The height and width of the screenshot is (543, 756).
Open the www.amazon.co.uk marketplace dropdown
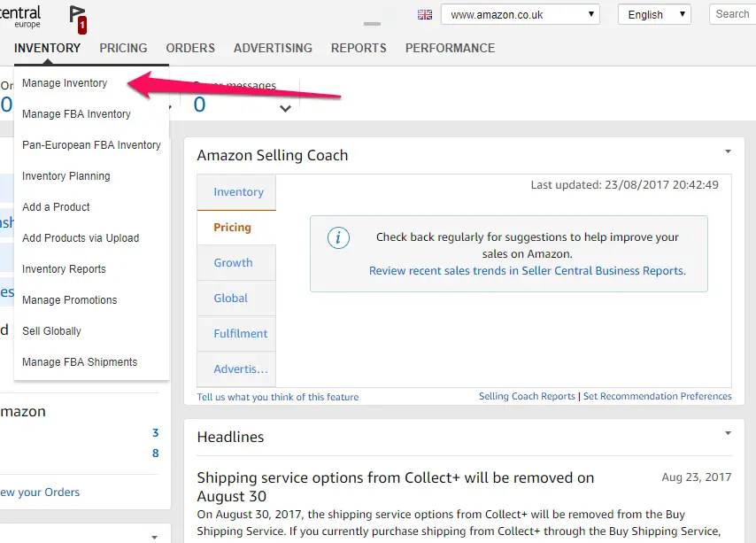click(521, 14)
